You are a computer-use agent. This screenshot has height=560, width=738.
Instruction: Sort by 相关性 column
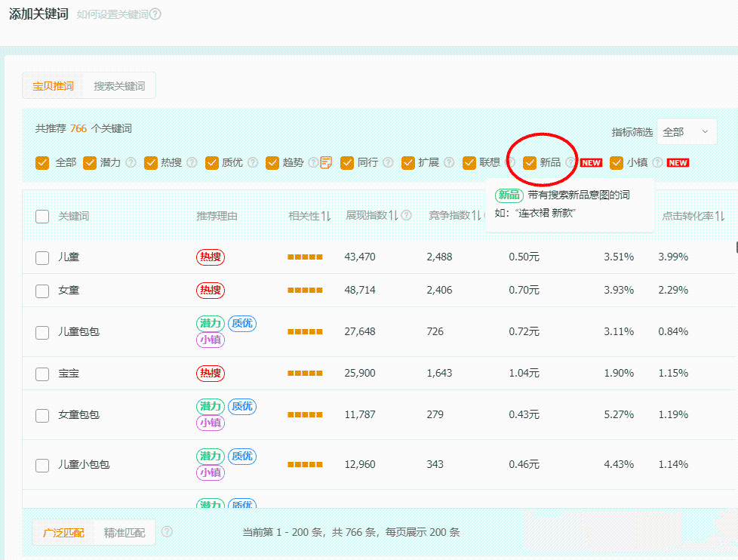pos(309,216)
